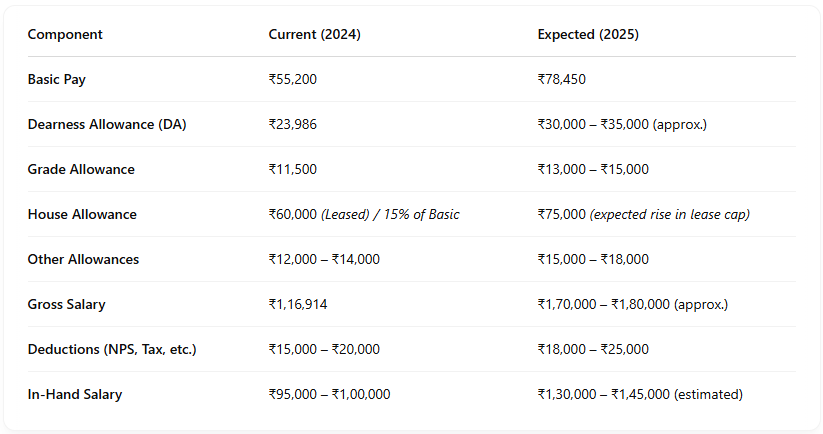Click the ₹1,16,914 gross salary value
This screenshot has height=434, width=823.
(298, 305)
